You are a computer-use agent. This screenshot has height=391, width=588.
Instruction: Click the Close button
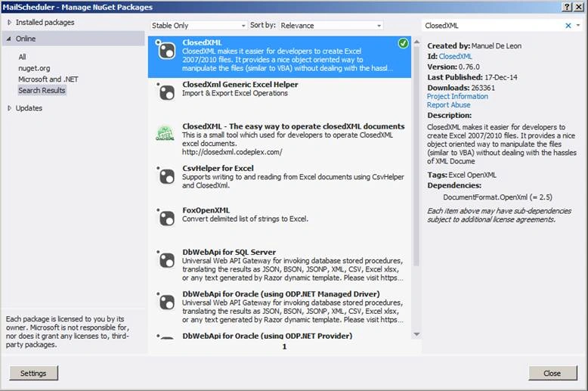coord(552,373)
